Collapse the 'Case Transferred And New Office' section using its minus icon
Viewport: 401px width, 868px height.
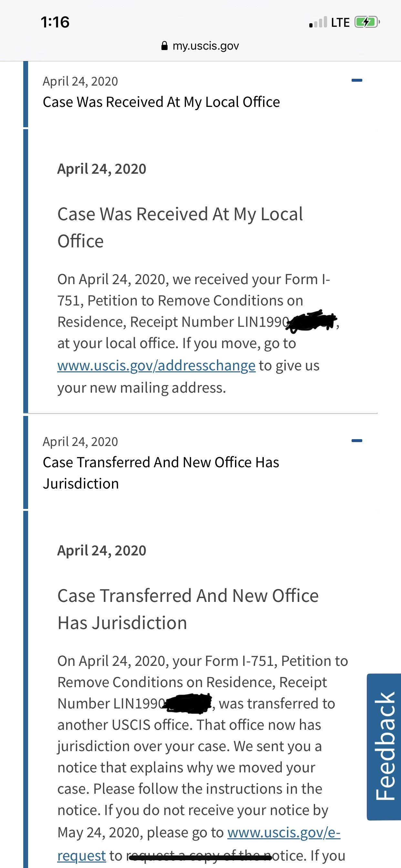(356, 441)
